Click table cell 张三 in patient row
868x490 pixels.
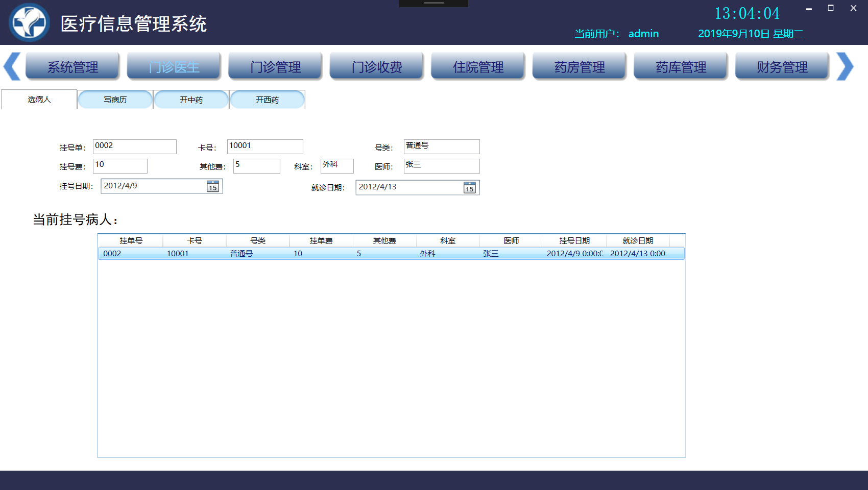(x=491, y=254)
